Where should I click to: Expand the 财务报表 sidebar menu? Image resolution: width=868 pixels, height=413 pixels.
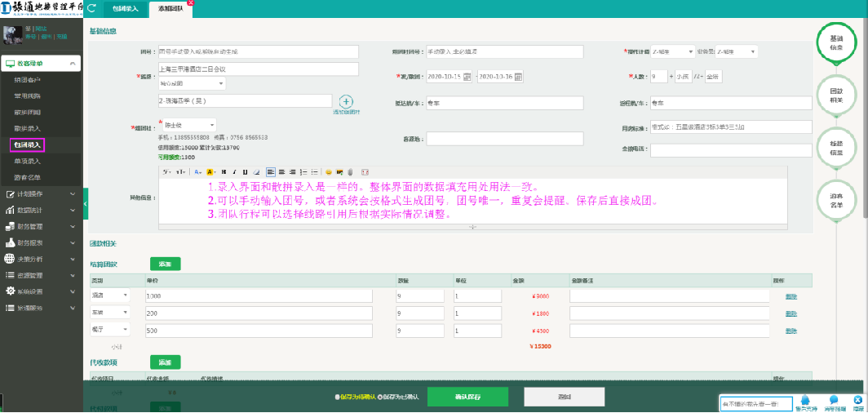point(41,242)
